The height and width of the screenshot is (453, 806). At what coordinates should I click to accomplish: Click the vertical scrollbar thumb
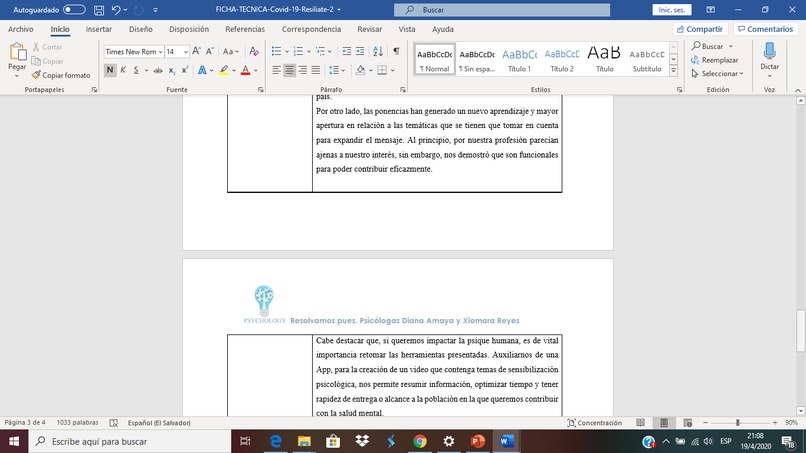(x=801, y=331)
